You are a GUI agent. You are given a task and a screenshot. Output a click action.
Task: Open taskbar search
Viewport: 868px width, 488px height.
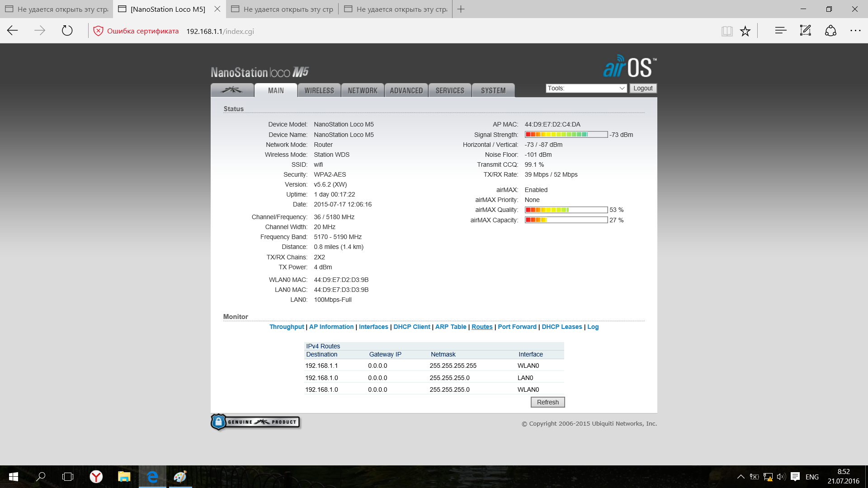41,477
